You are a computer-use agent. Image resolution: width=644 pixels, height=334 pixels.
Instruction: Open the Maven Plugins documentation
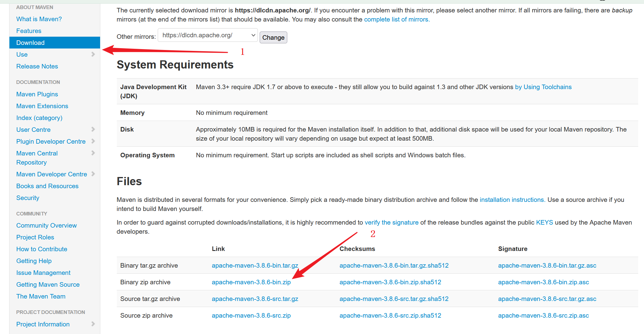click(x=37, y=94)
